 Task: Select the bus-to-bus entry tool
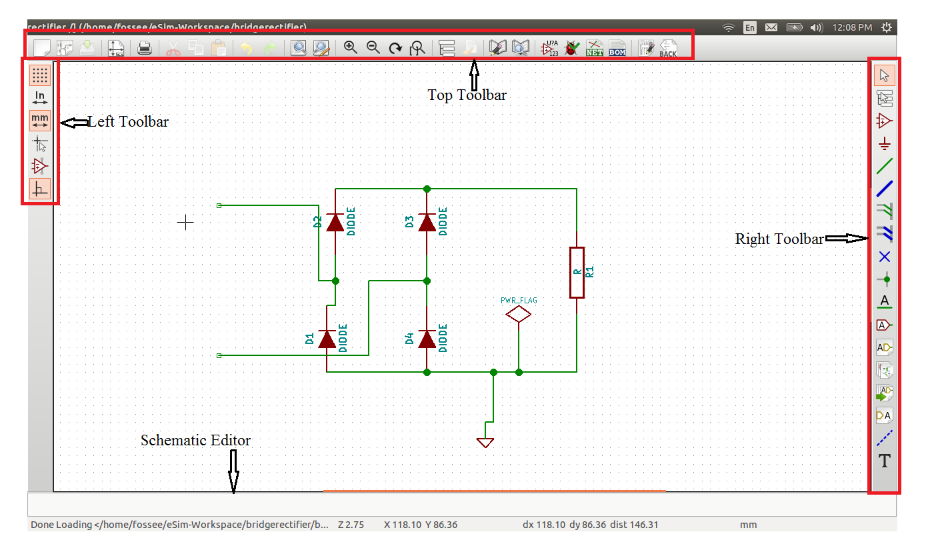point(884,234)
